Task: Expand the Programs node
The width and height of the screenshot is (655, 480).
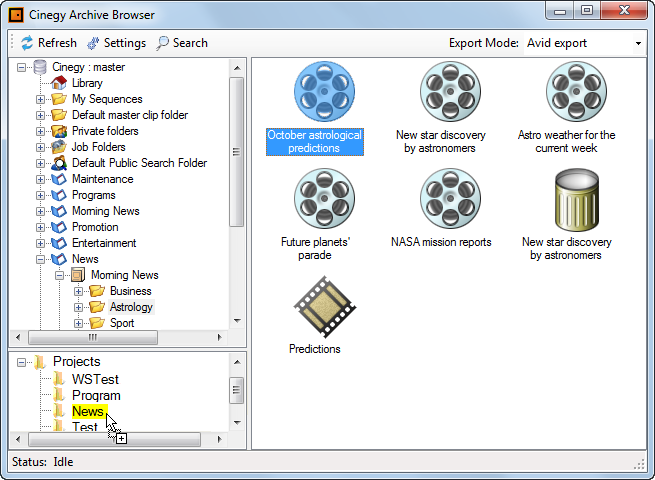Action: (x=41, y=196)
